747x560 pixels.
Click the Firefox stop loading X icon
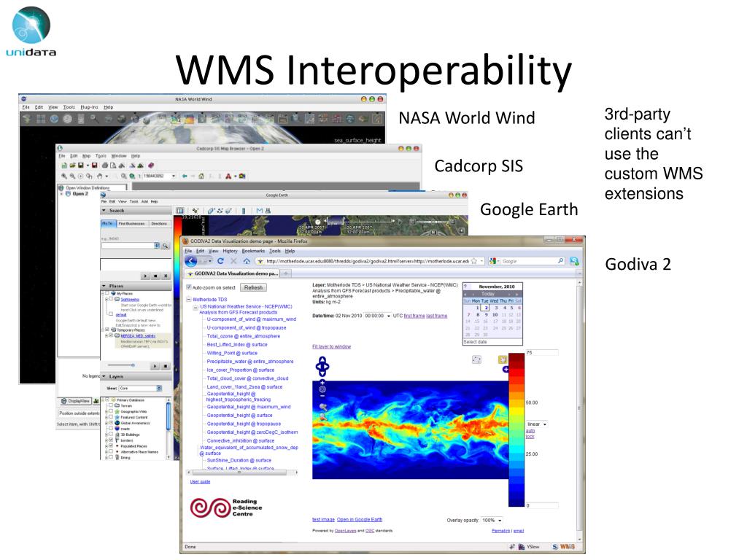[233, 261]
